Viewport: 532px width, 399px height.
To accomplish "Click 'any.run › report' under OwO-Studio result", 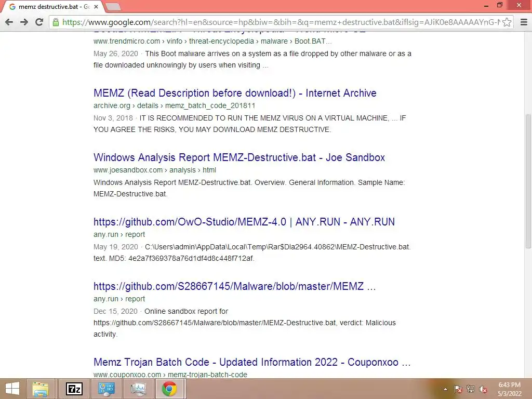I will 119,234.
